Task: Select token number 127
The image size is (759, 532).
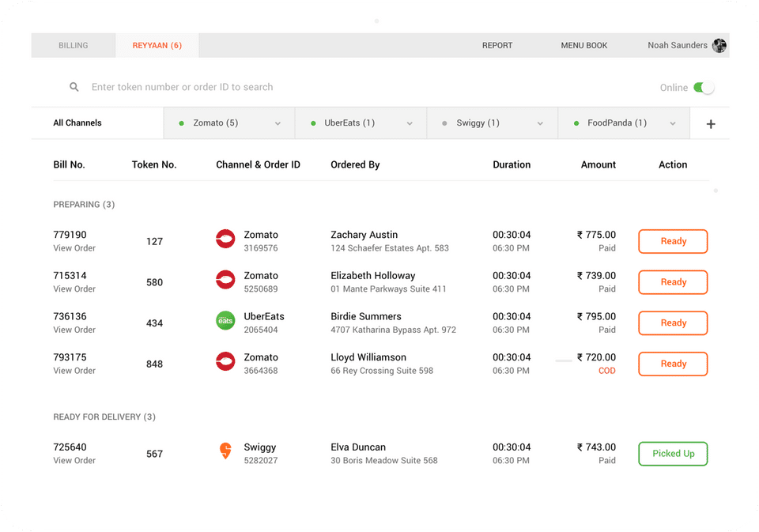Action: [154, 242]
